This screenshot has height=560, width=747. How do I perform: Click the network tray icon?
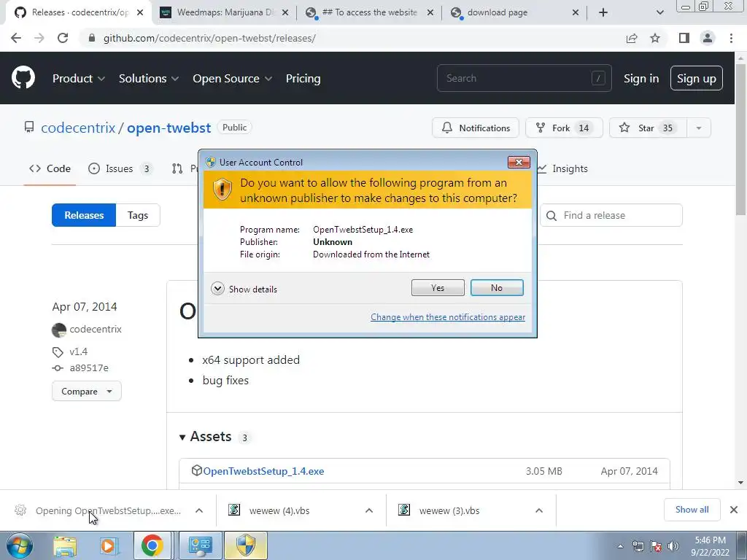tap(638, 546)
